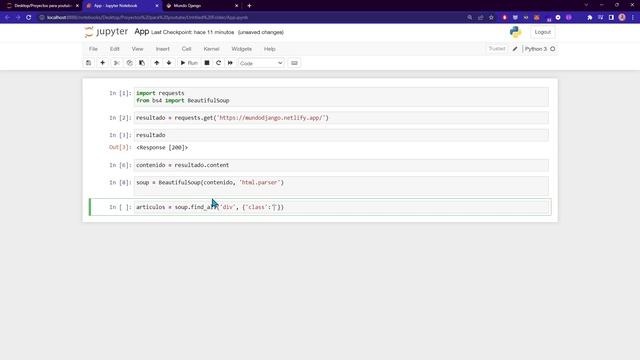
Task: Click the Python 3 kernel name
Action: (536, 49)
